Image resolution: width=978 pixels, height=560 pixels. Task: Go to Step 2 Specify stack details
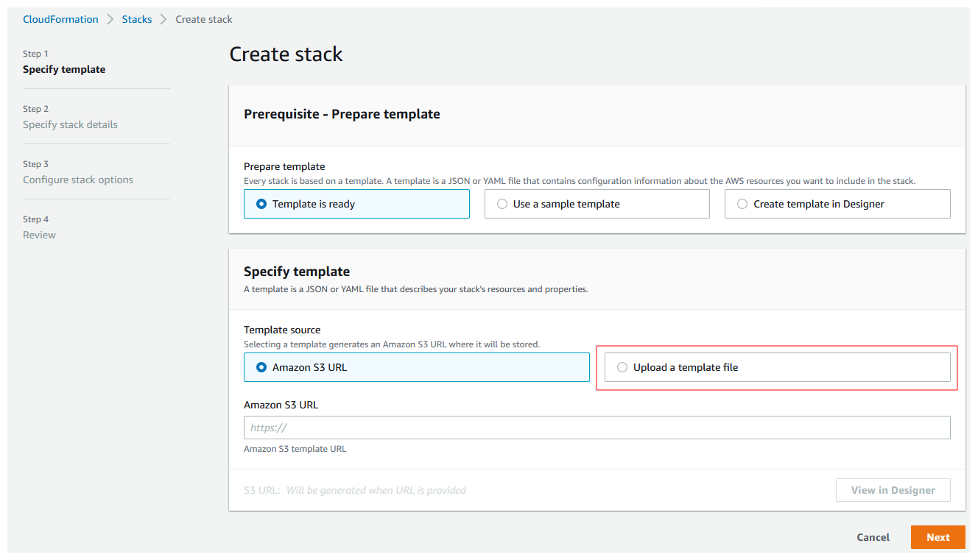point(70,117)
